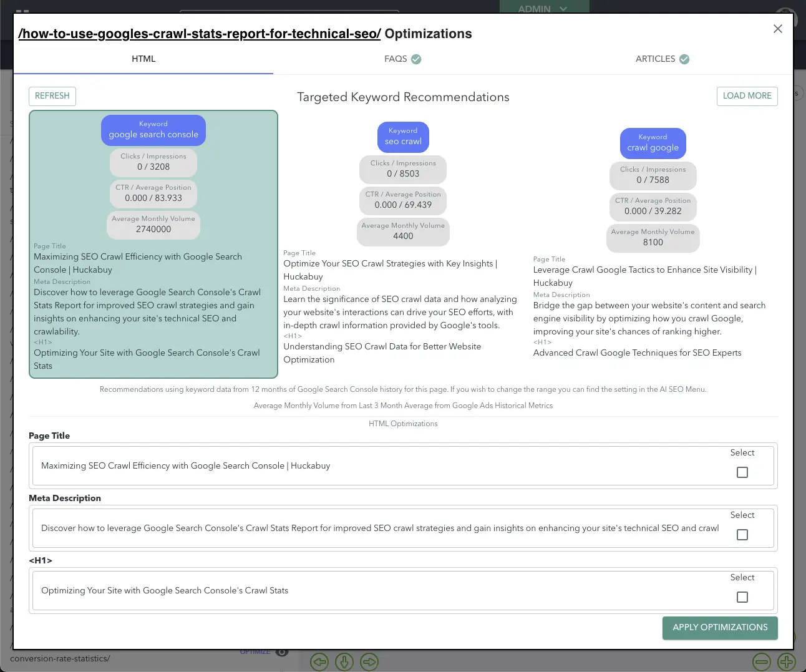Click the 0.000 / 69.439 CTR position pill
806x672 pixels.
pos(403,200)
